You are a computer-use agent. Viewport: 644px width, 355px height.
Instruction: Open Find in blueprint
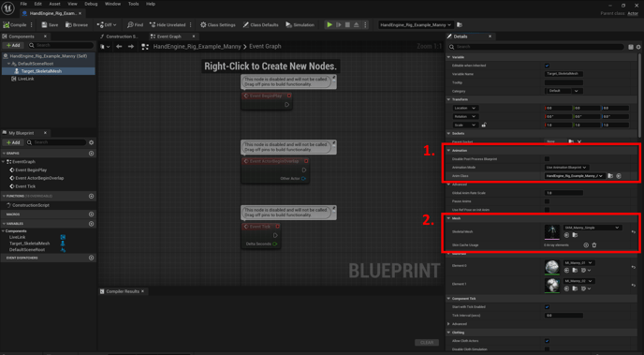(x=135, y=24)
